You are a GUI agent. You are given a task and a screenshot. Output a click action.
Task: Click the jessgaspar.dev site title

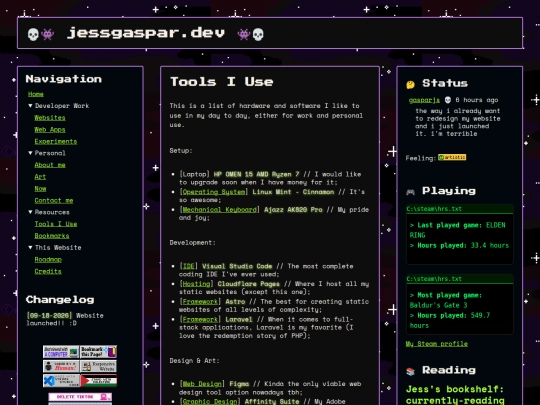coord(146,33)
